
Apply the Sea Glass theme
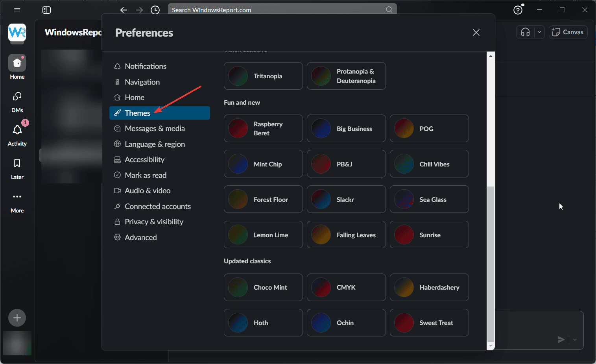[429, 199]
